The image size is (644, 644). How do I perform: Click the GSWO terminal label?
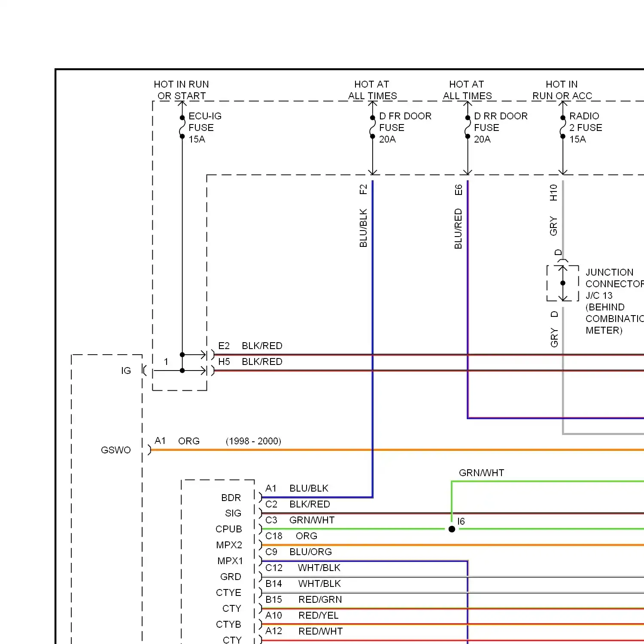(116, 450)
